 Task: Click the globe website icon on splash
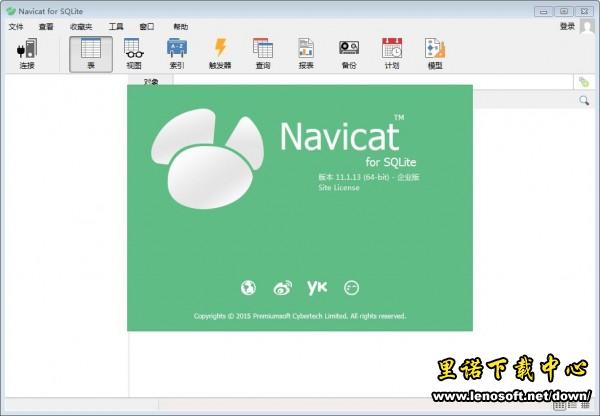pos(248,287)
